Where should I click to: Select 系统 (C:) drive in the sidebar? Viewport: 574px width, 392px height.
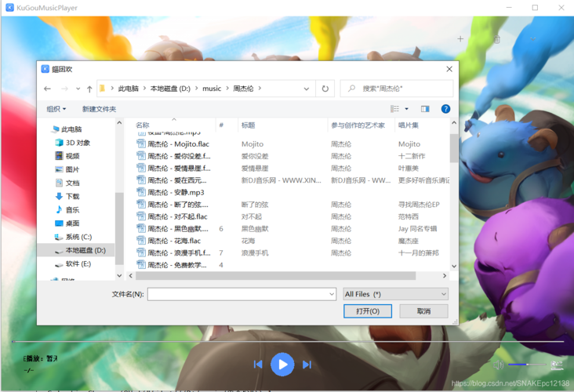pyautogui.click(x=73, y=237)
